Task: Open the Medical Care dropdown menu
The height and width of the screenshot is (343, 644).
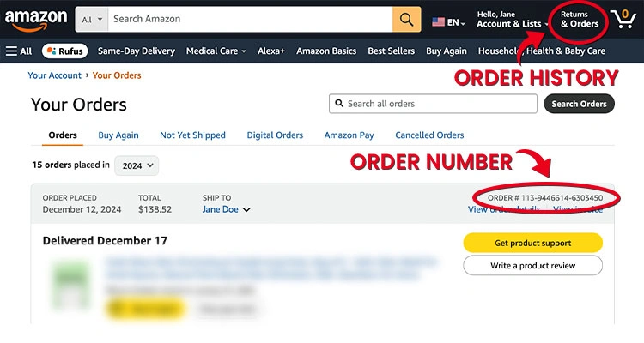Action: click(x=216, y=51)
